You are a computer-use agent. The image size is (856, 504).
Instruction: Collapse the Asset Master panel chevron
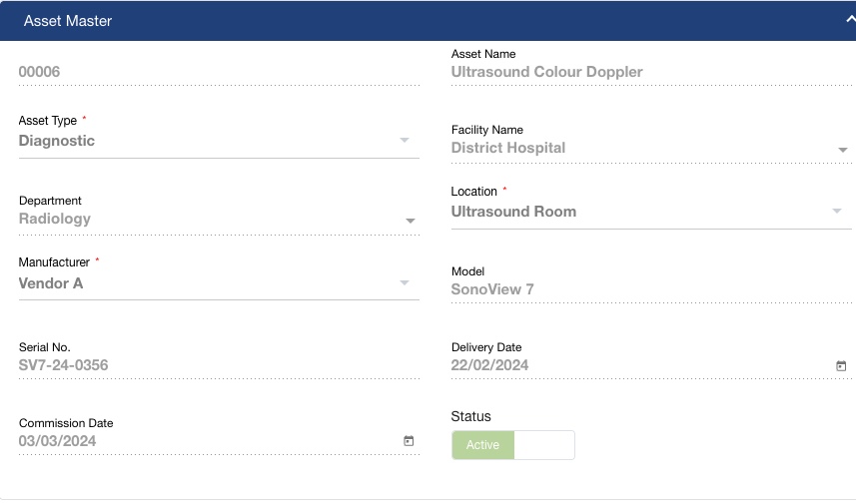click(851, 19)
